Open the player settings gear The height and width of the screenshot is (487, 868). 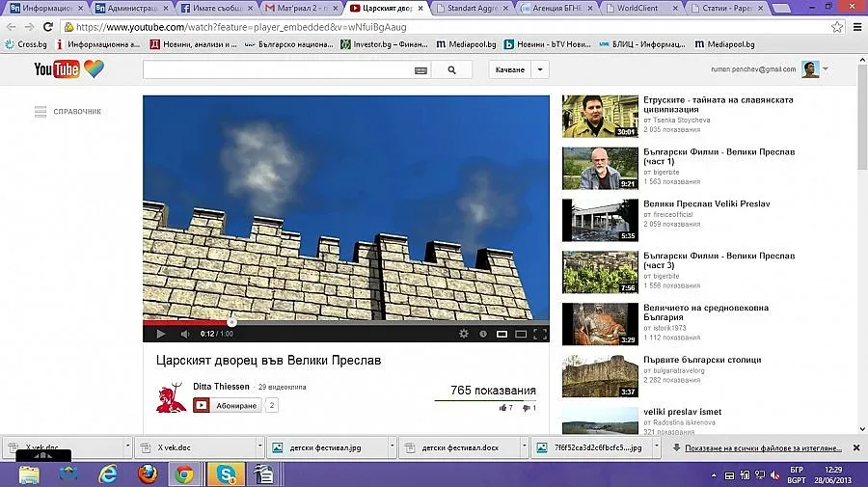pyautogui.click(x=463, y=334)
